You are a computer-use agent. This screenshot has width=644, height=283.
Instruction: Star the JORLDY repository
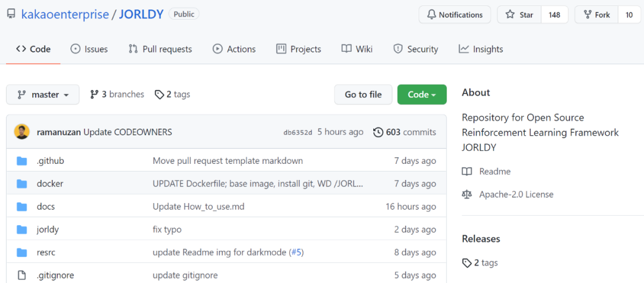519,15
